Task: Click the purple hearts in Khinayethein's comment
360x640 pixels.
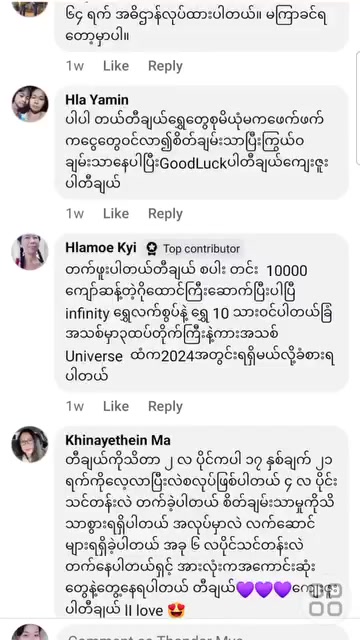Action: 264,589
